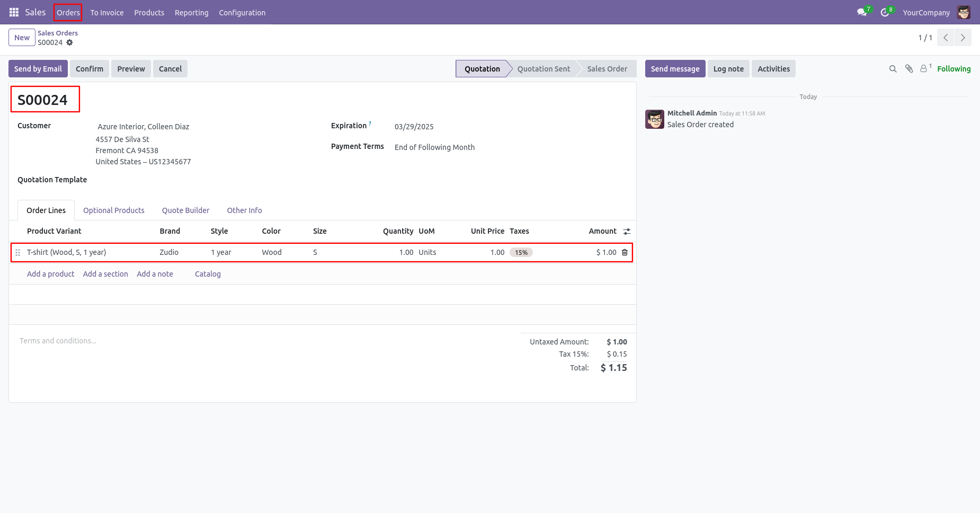Click the Mitchell Admin author name
Image resolution: width=980 pixels, height=513 pixels.
point(692,113)
